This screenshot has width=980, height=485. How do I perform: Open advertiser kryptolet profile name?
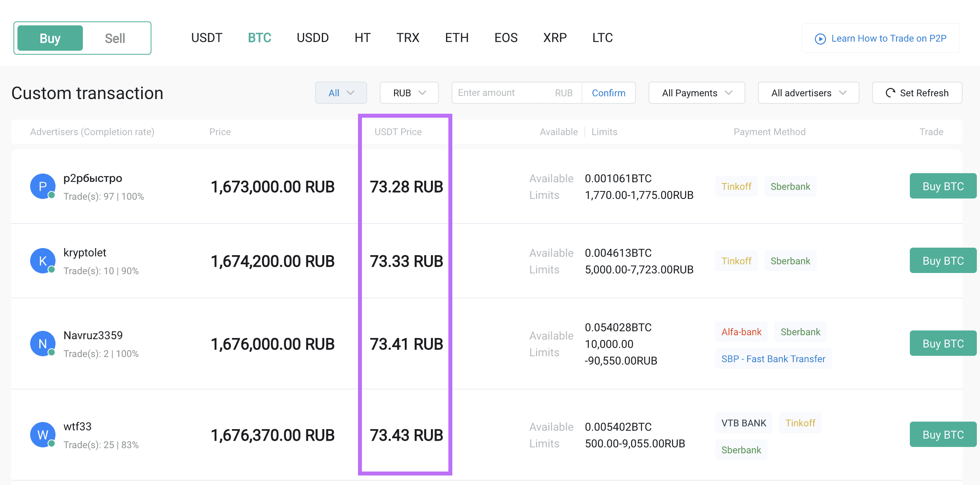[x=85, y=253]
